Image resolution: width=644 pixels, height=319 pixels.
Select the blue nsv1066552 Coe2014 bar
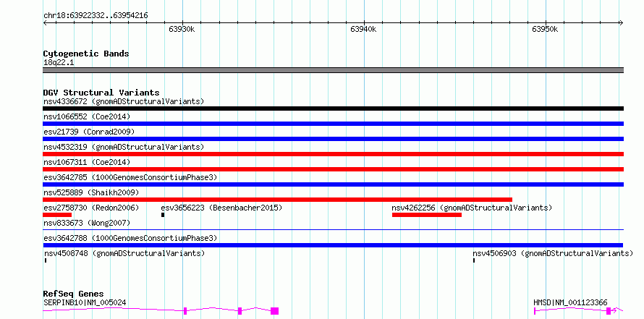[333, 124]
